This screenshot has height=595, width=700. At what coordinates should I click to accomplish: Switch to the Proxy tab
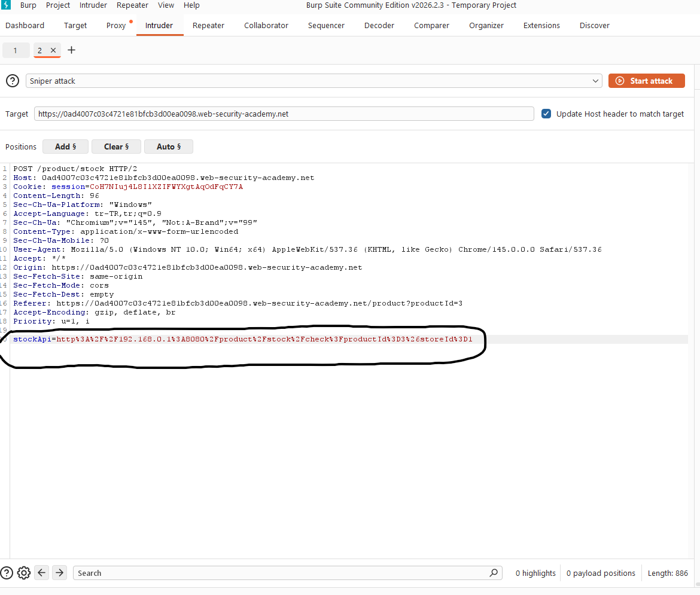[116, 26]
